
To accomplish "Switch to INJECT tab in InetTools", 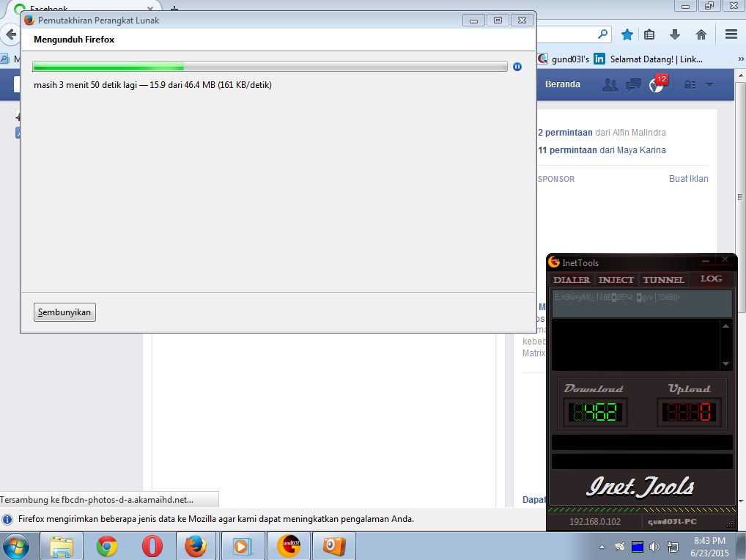I will tap(616, 280).
